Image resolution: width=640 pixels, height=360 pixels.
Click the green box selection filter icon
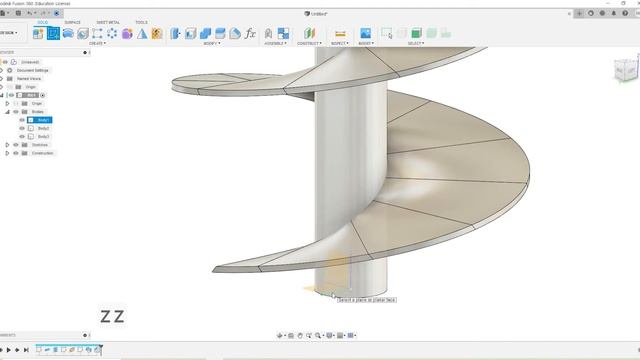pos(416,33)
